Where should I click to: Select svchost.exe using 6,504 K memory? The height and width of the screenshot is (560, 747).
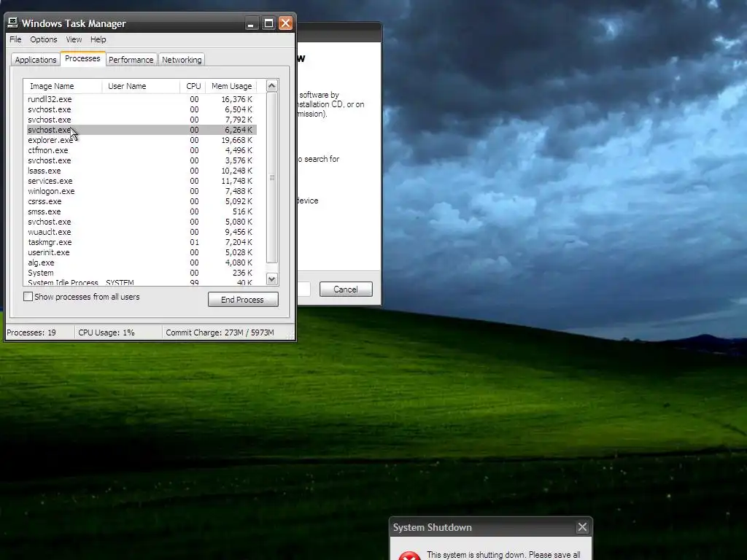142,109
